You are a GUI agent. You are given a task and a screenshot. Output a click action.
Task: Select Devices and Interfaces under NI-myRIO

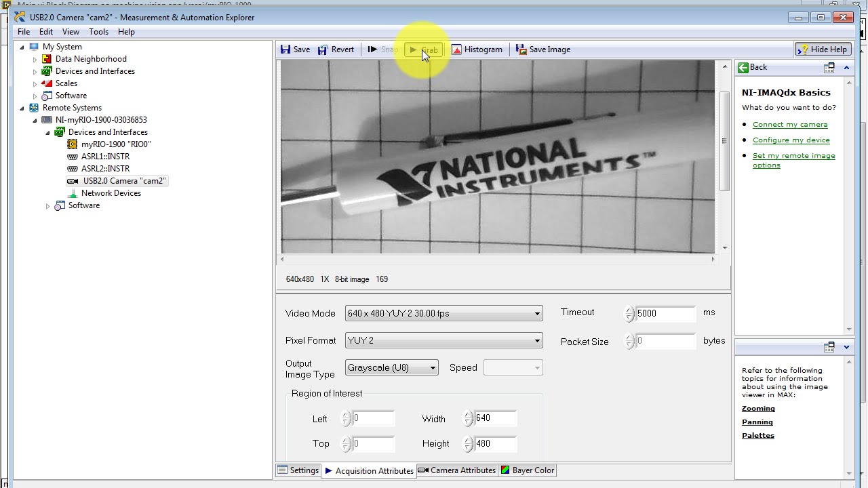[x=108, y=132]
